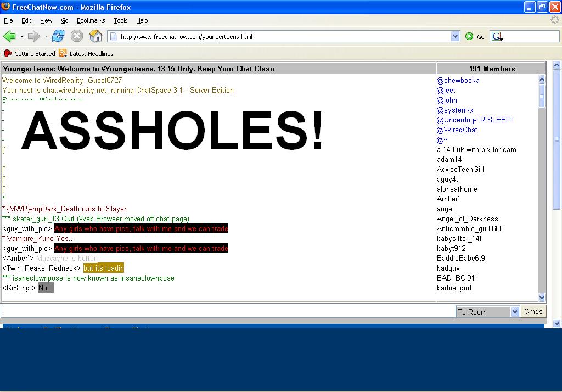The width and height of the screenshot is (562, 392).
Task: Click the Latest Headlines feed icon
Action: coord(63,53)
